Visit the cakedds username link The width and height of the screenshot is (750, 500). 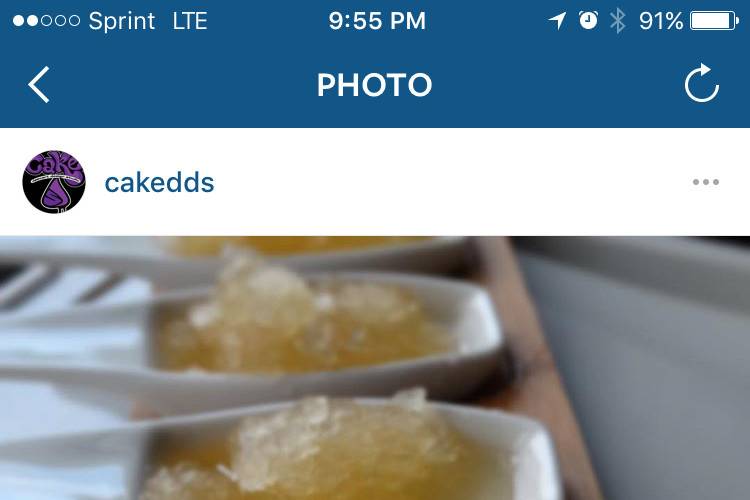159,183
